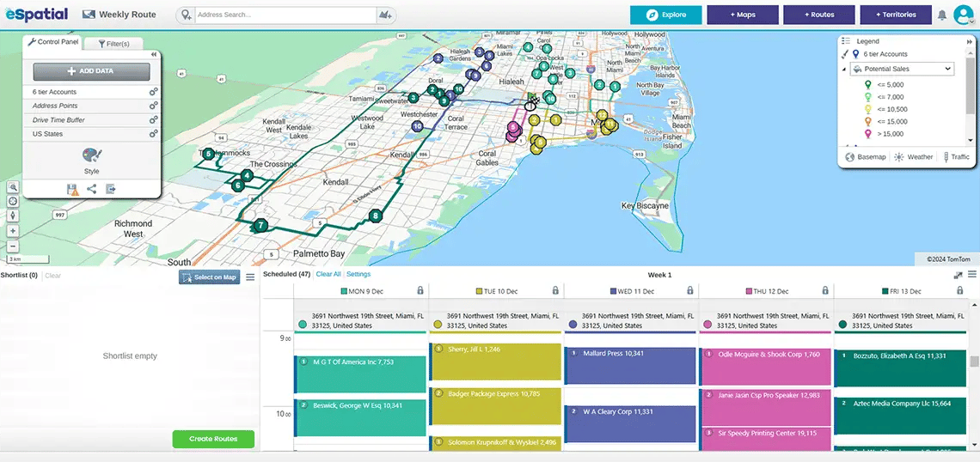Click the Clear All link
Screen dimensions: 980x462
click(328, 274)
